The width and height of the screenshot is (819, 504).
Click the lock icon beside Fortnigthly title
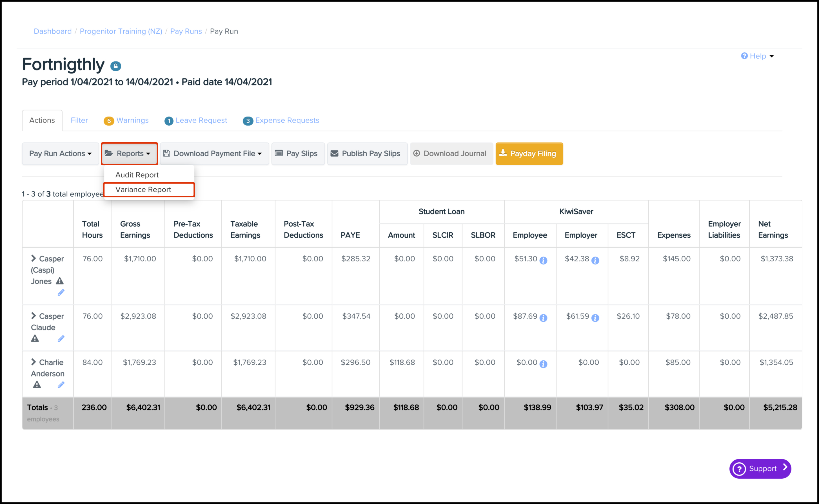point(116,66)
